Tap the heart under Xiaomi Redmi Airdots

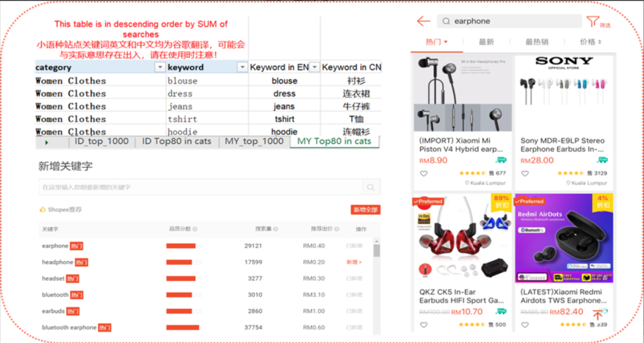click(x=525, y=325)
